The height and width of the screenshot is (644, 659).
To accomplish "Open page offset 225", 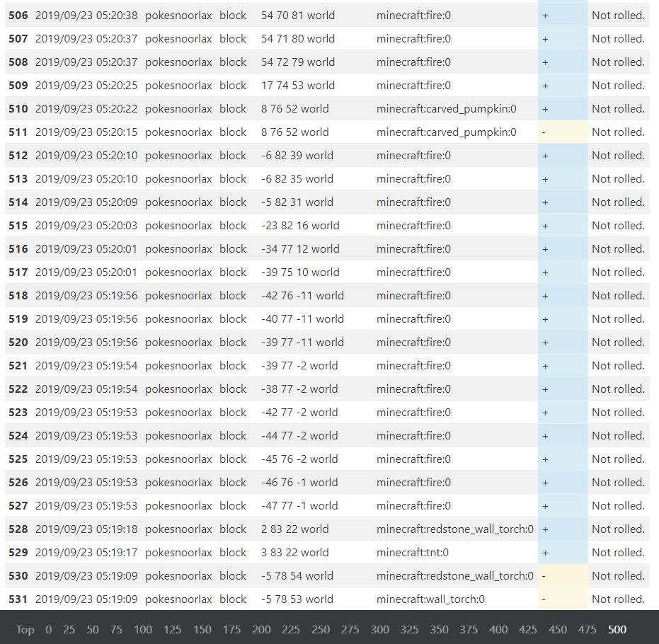I will point(291,629).
